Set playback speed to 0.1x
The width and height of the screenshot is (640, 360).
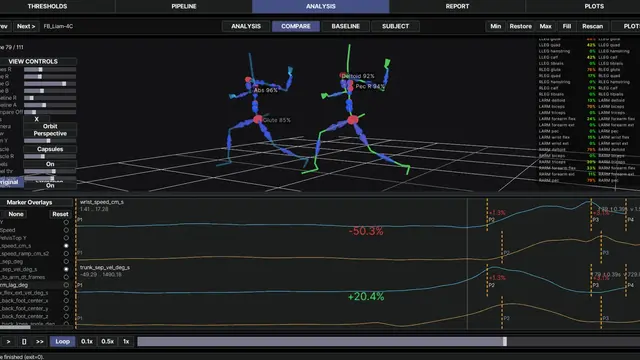coord(87,342)
